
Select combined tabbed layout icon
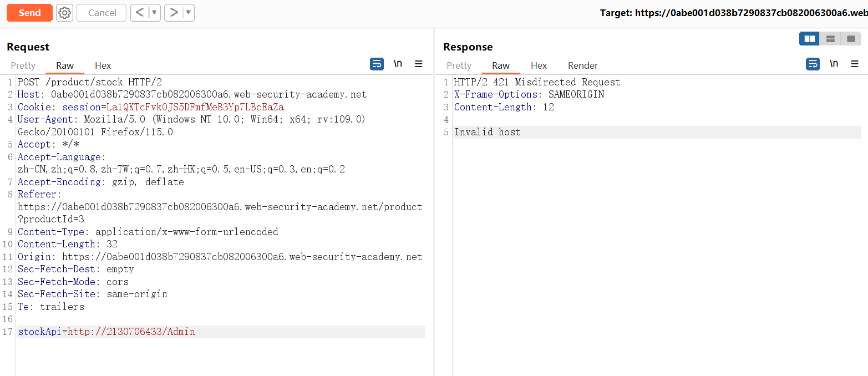851,39
